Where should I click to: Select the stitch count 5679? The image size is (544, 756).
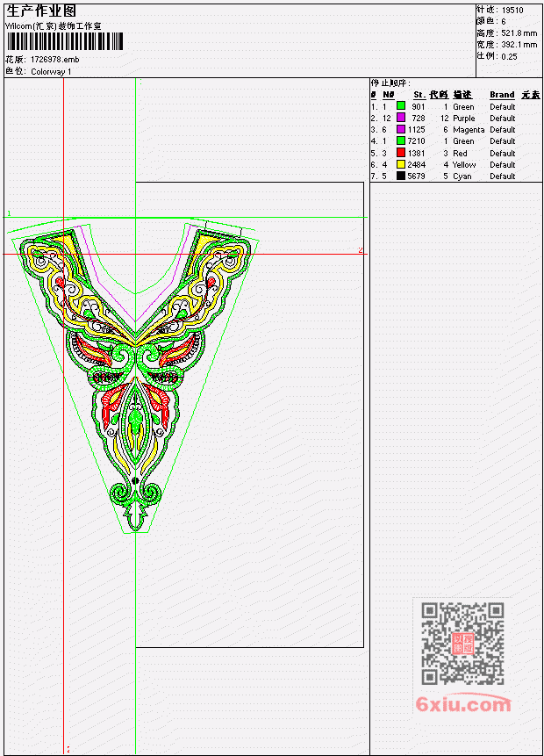click(416, 176)
